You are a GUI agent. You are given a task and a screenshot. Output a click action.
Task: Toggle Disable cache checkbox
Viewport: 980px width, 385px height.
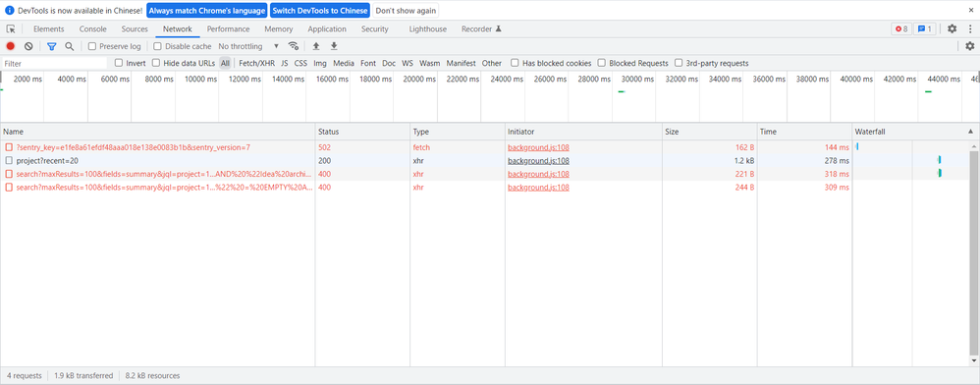(157, 46)
